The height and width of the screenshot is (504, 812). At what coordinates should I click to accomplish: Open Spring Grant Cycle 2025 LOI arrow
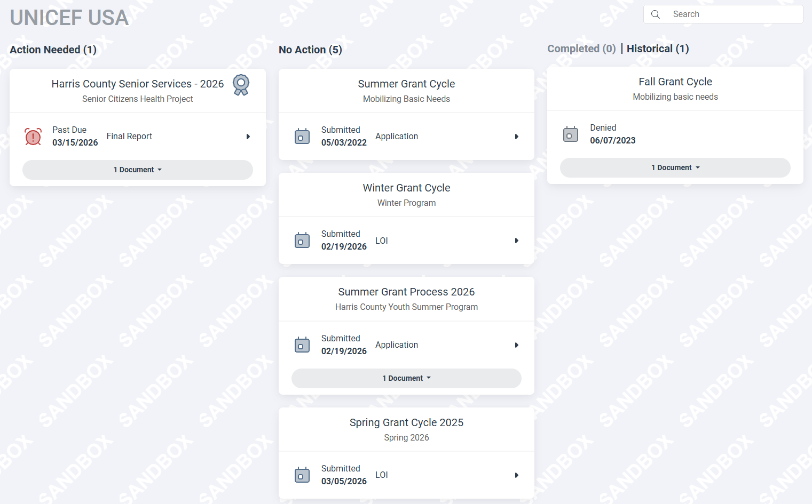(x=517, y=475)
